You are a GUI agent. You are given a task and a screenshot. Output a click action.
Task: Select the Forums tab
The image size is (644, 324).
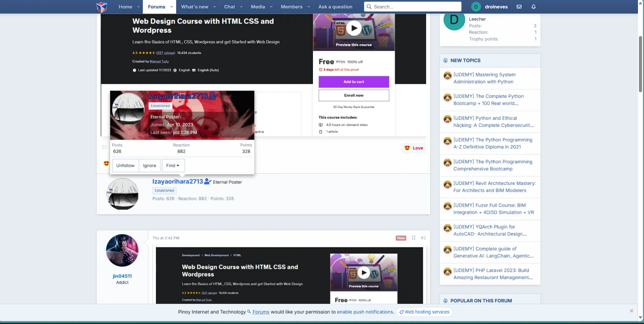[x=156, y=7]
